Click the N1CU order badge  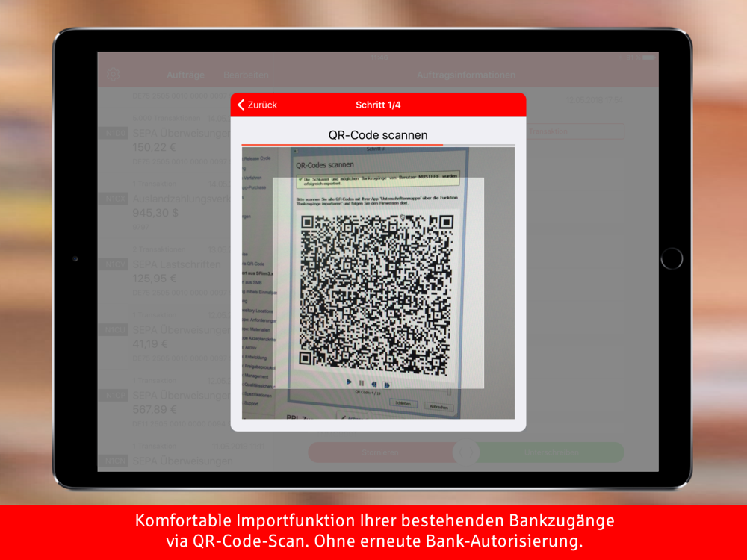pyautogui.click(x=114, y=330)
